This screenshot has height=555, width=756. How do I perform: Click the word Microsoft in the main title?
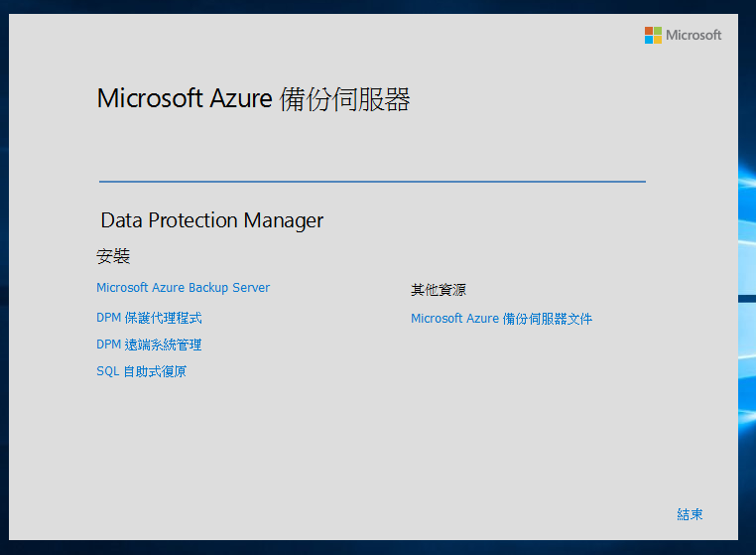click(150, 99)
